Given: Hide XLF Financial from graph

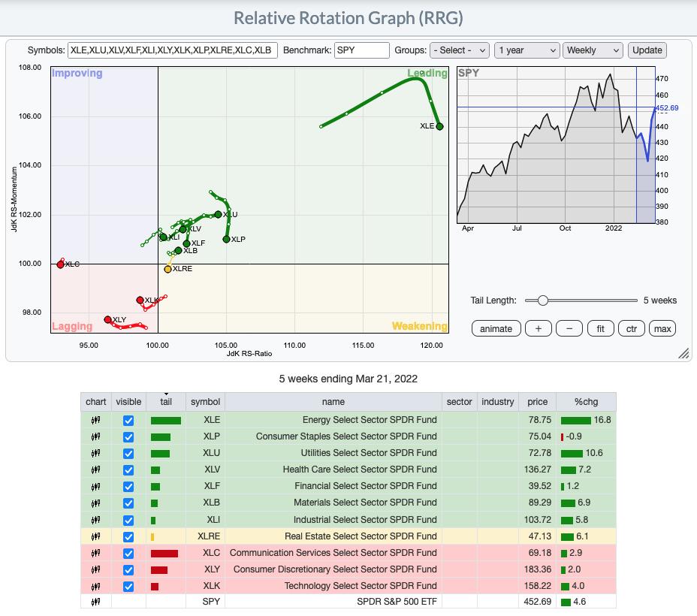Looking at the screenshot, I should tap(128, 487).
